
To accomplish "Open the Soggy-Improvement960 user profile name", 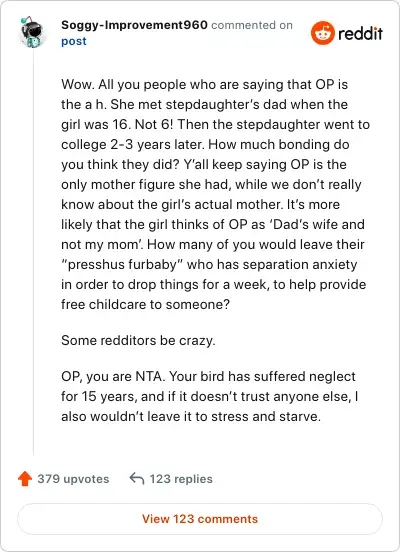I will click(134, 25).
